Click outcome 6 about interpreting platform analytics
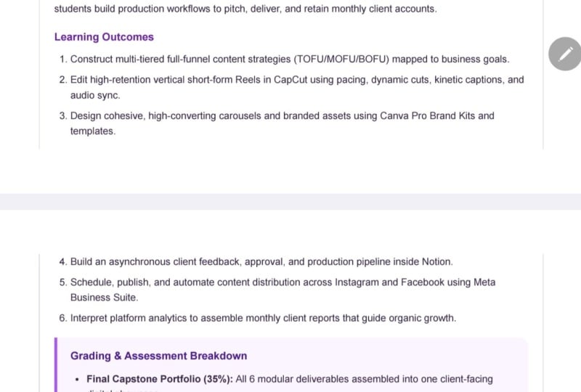This screenshot has width=581, height=392. coord(258,318)
